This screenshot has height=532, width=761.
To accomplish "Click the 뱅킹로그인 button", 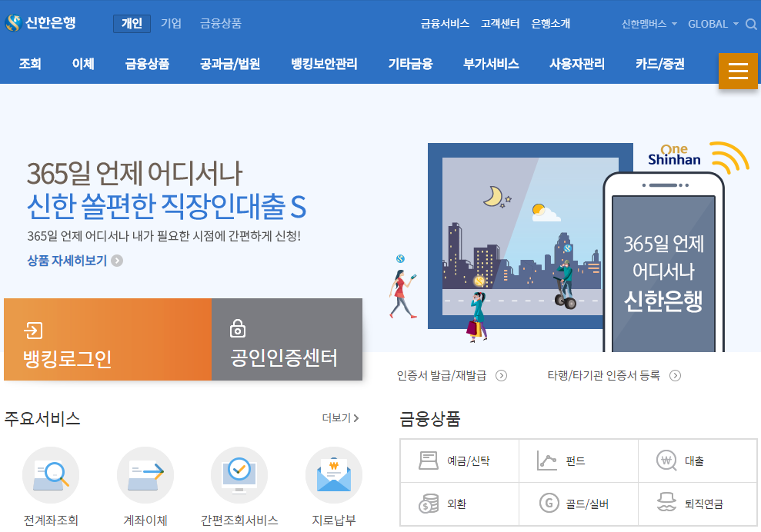I will [108, 340].
